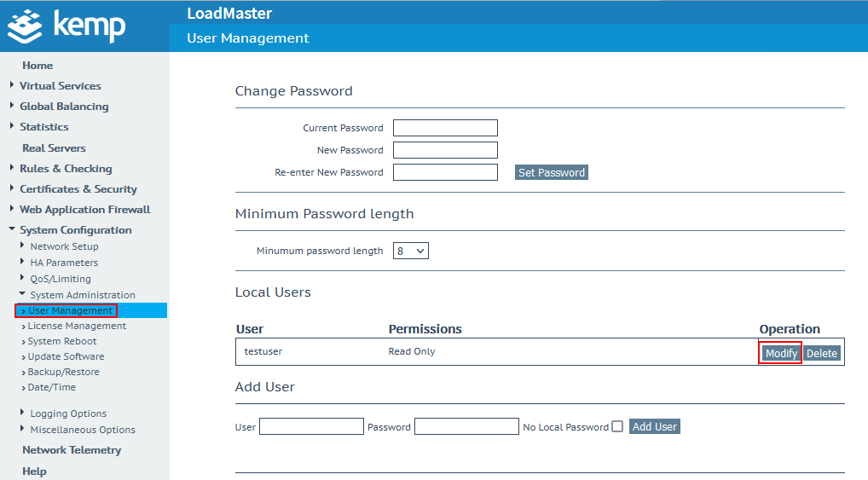868x480 pixels.
Task: Expand the Miscellaneous Options arrow
Action: [x=22, y=429]
